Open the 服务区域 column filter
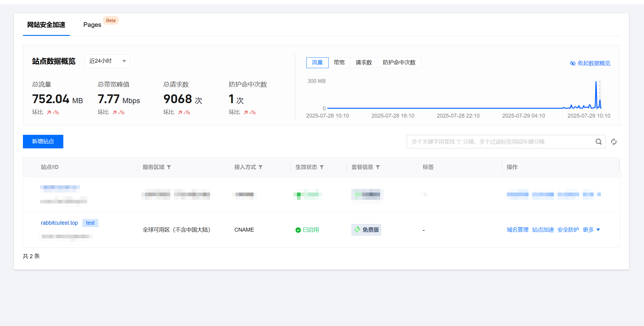 point(169,167)
